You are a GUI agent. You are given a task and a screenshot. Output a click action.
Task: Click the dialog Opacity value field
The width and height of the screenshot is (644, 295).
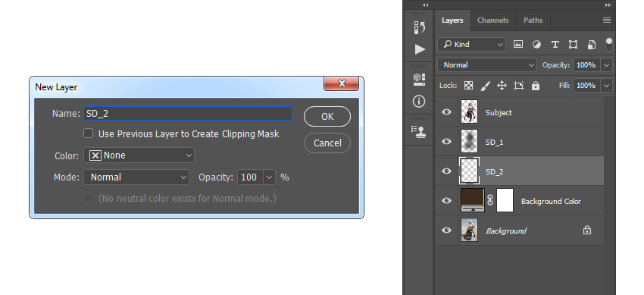[x=251, y=177]
